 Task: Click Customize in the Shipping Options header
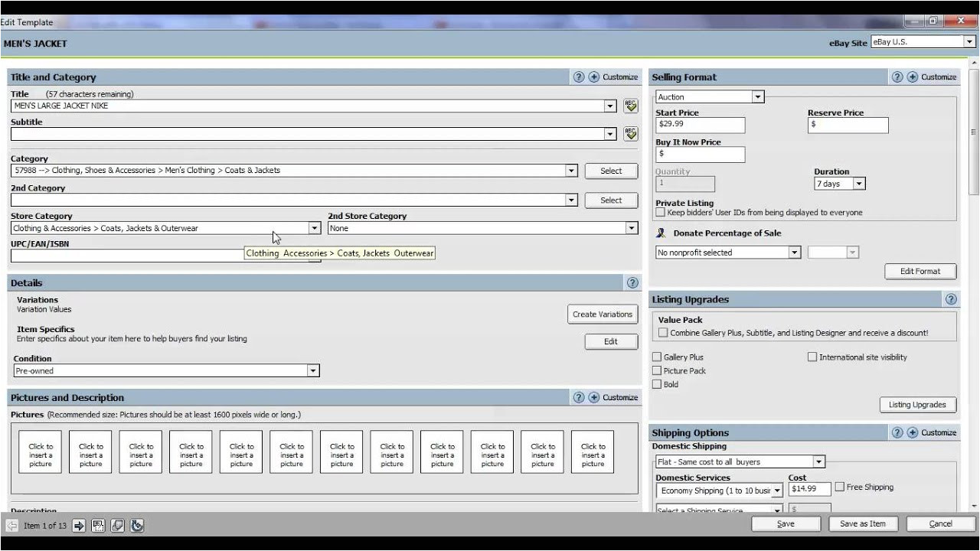[x=939, y=432]
